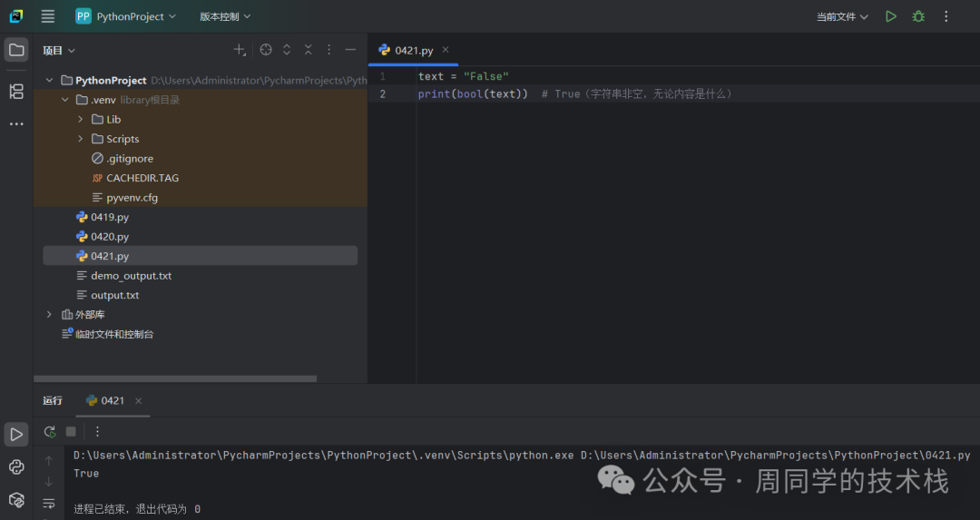
Task: Expand the Lib folder
Action: point(81,119)
